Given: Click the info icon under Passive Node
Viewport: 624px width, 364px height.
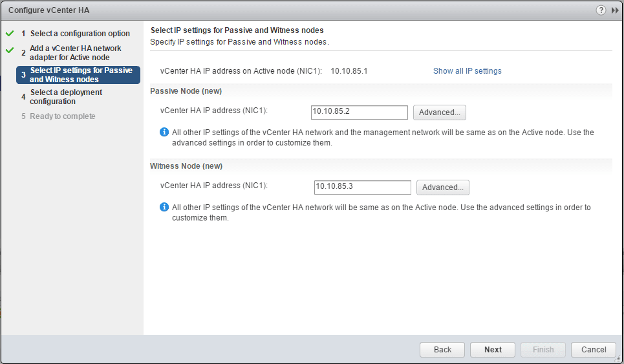Looking at the screenshot, I should 164,133.
